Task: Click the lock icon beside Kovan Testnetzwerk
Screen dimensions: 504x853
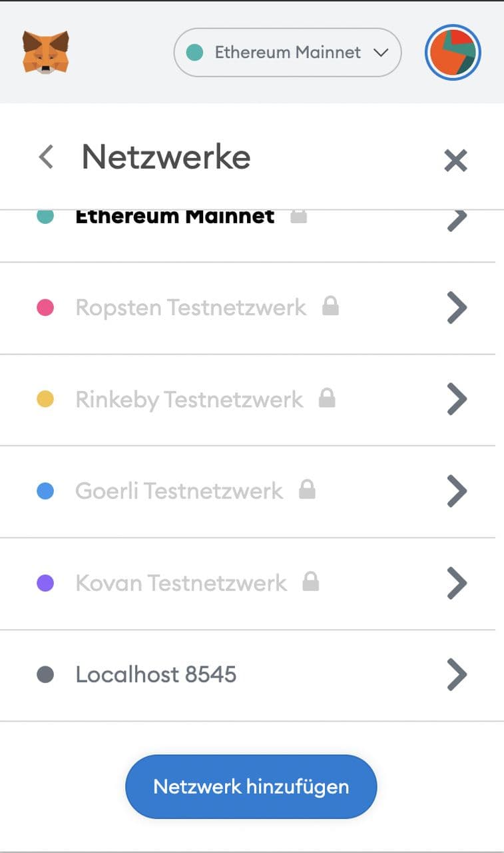Action: click(310, 582)
